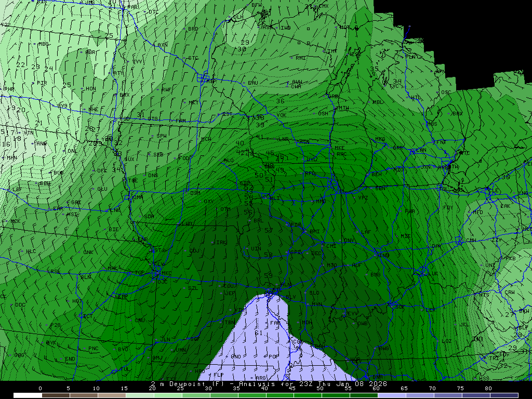Click the OMA station label
The height and width of the screenshot is (399, 532).
tap(138, 197)
